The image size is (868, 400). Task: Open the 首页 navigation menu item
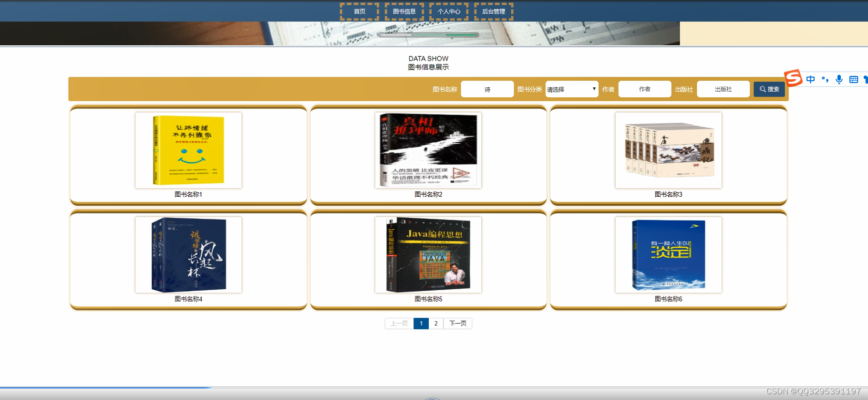click(359, 11)
